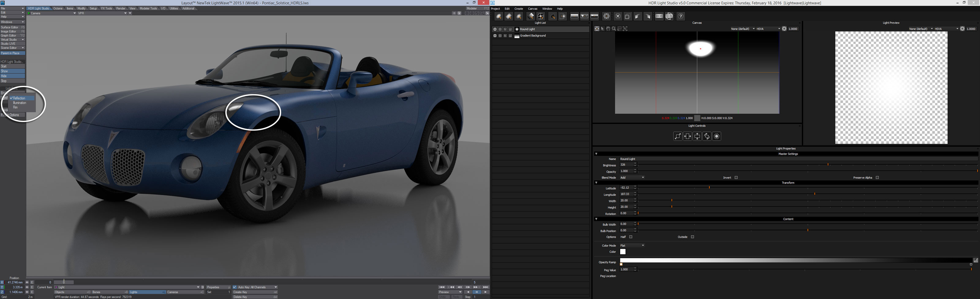Toggle visibility of Round Light

coord(495,29)
